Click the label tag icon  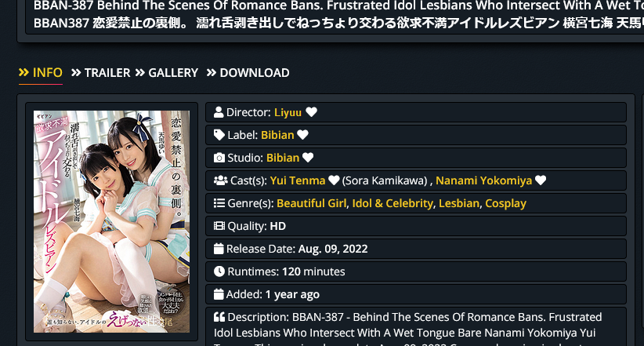[x=219, y=135]
